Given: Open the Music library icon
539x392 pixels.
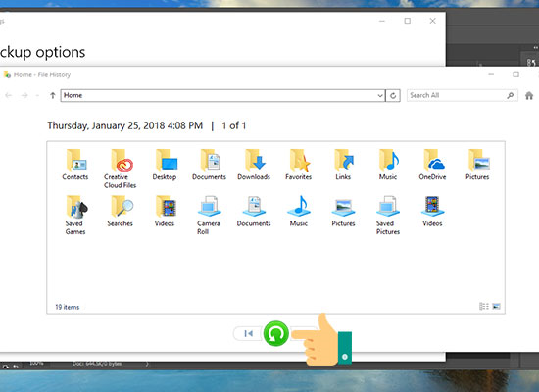Looking at the screenshot, I should [x=298, y=211].
